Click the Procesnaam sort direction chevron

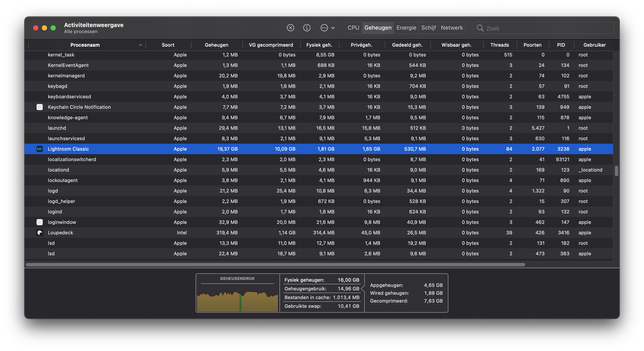click(141, 45)
